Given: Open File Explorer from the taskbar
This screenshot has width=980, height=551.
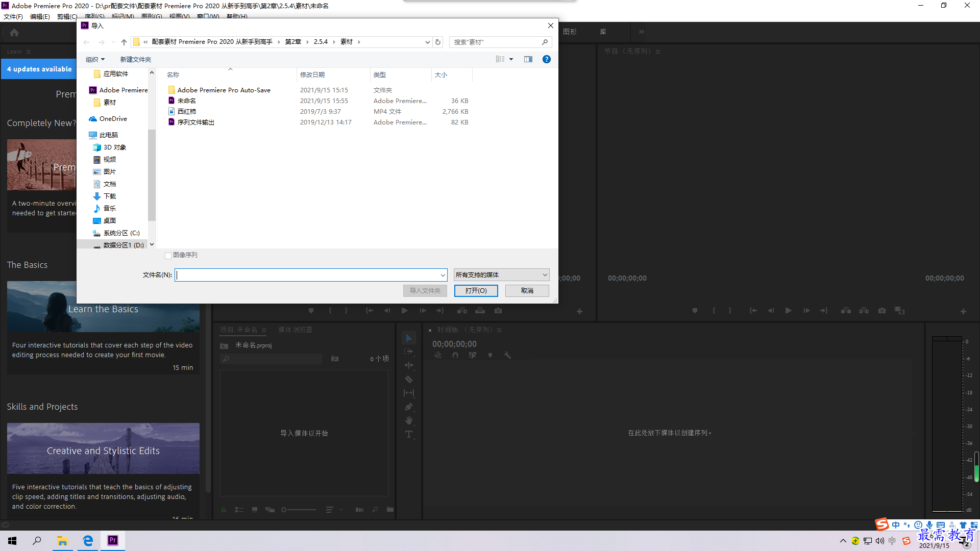Looking at the screenshot, I should 62,541.
